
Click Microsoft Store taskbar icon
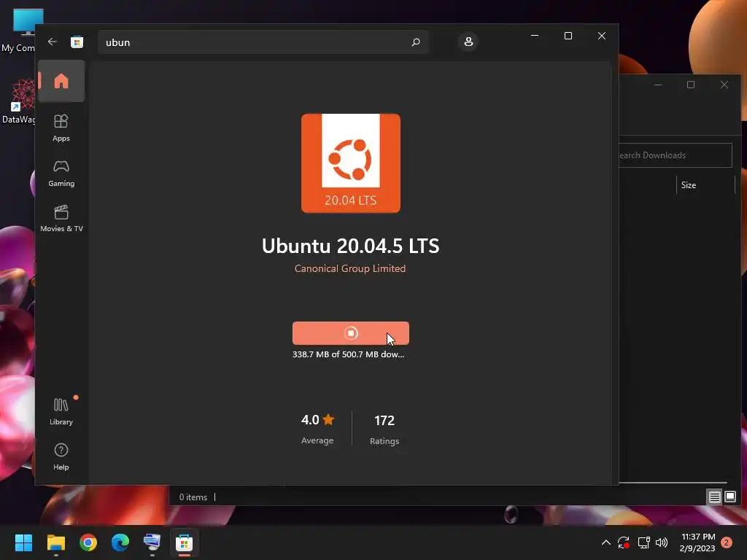[x=184, y=542]
